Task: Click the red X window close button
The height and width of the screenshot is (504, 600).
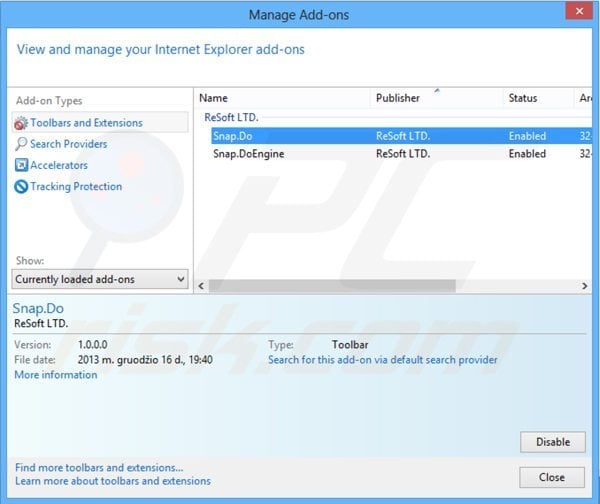Action: click(579, 11)
